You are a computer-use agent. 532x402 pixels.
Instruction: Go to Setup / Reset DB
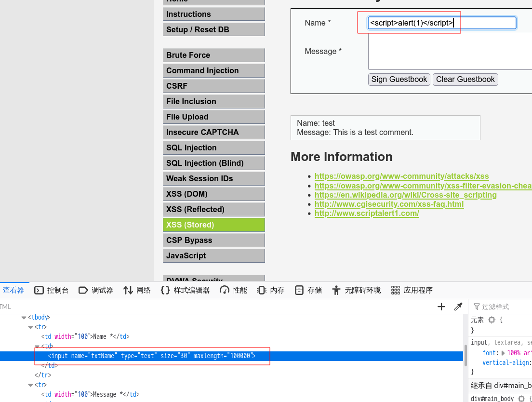[x=214, y=29]
